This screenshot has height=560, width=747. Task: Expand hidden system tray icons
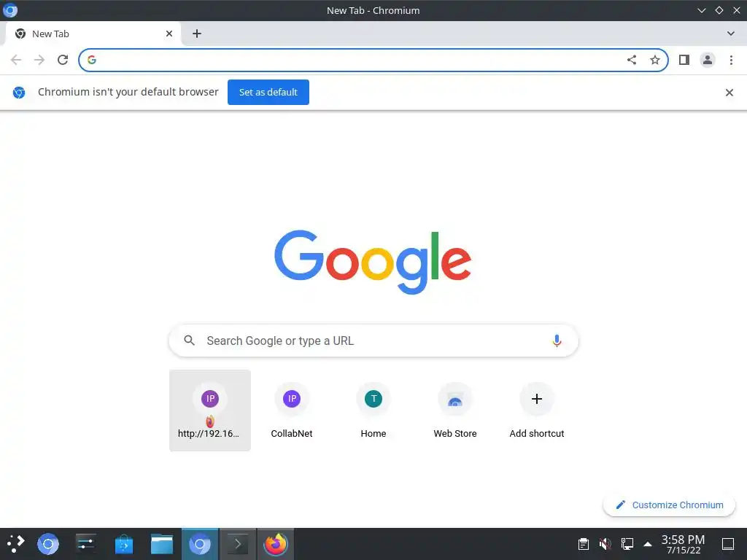[648, 544]
